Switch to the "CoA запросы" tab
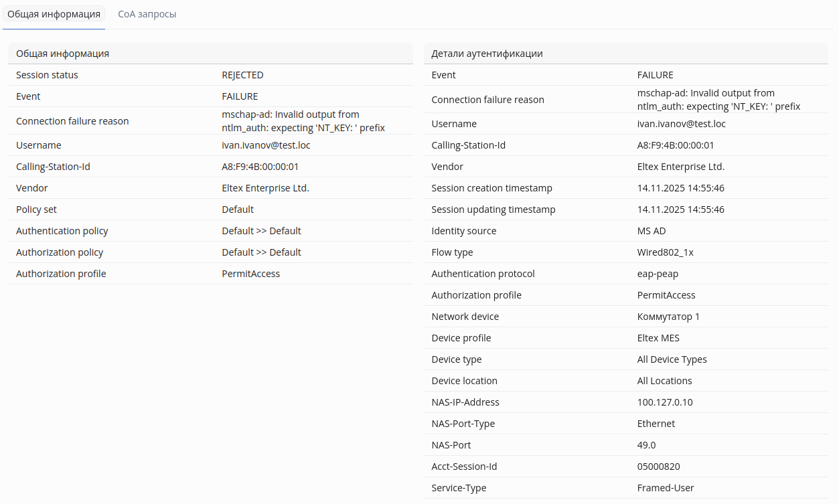The height and width of the screenshot is (504, 839). 147,14
